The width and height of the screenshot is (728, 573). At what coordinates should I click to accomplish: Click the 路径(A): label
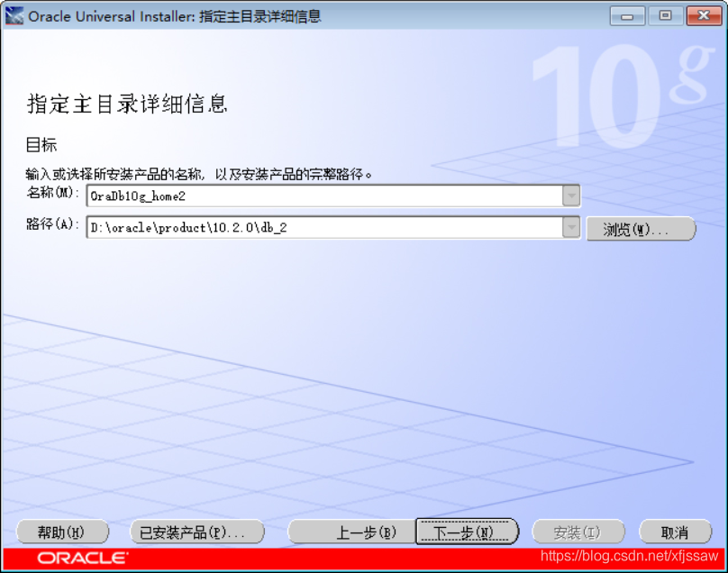tap(53, 224)
